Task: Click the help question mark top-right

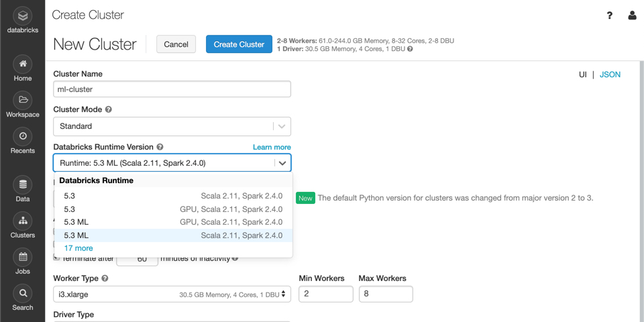Action: click(x=610, y=15)
